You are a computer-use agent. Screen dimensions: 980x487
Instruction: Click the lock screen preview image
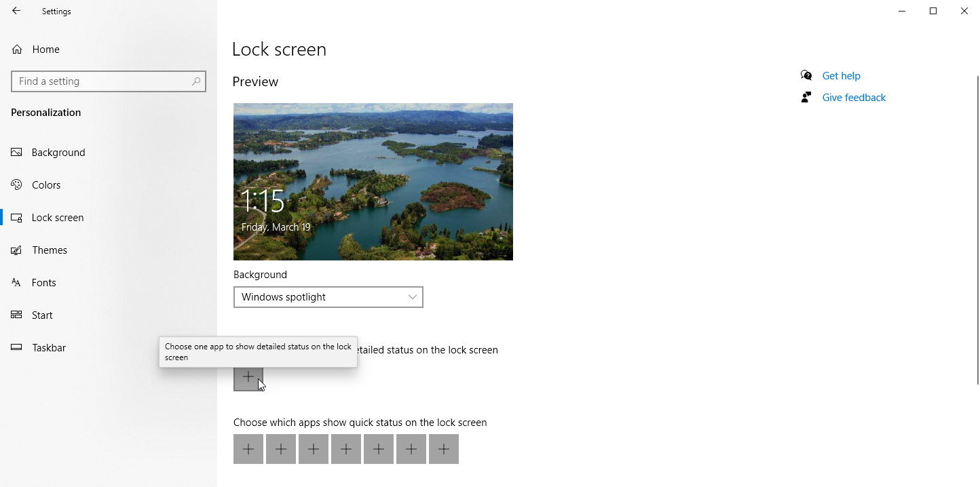point(373,182)
